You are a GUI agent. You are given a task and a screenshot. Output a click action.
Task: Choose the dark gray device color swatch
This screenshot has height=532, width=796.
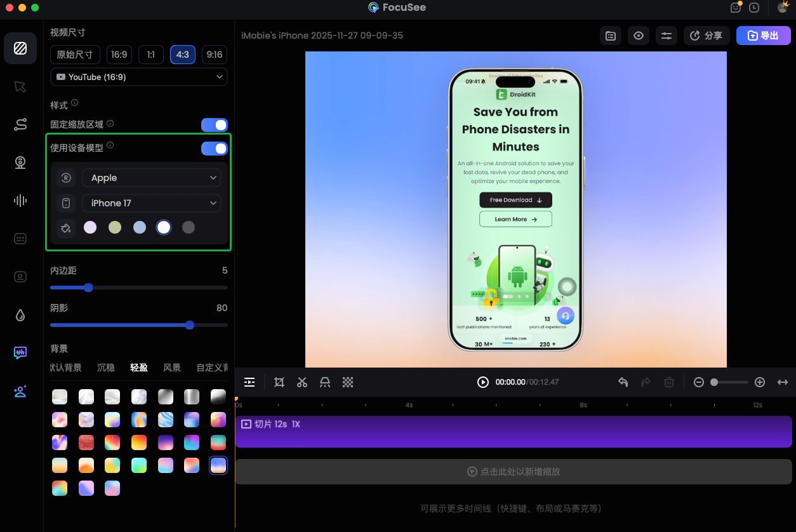point(189,227)
